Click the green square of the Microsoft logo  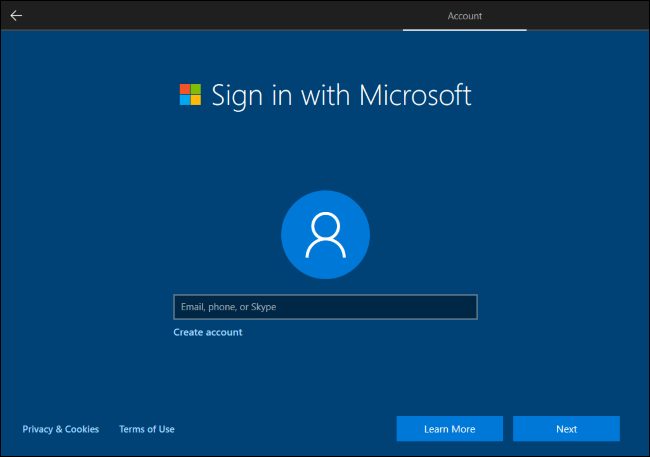pyautogui.click(x=196, y=90)
